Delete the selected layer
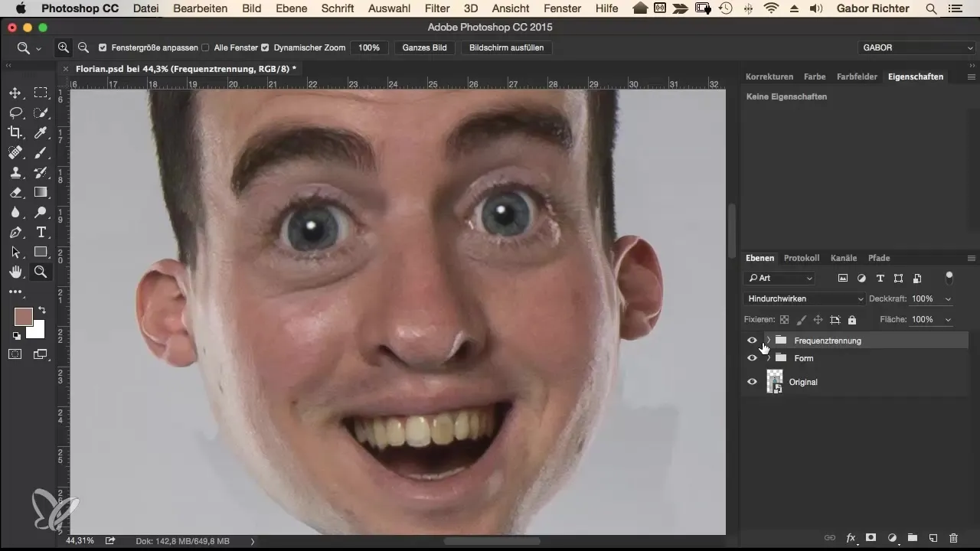The height and width of the screenshot is (551, 980). [953, 538]
